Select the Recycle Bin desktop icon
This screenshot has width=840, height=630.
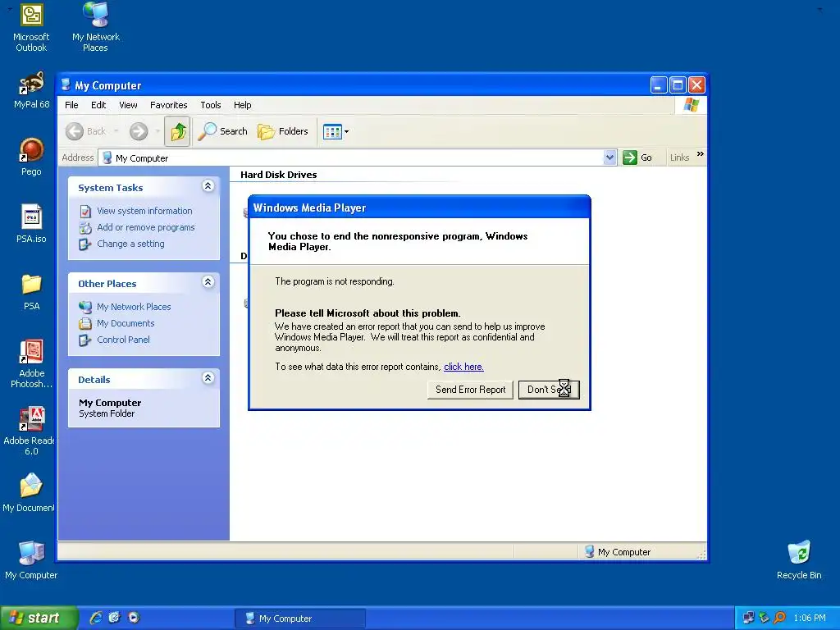799,560
